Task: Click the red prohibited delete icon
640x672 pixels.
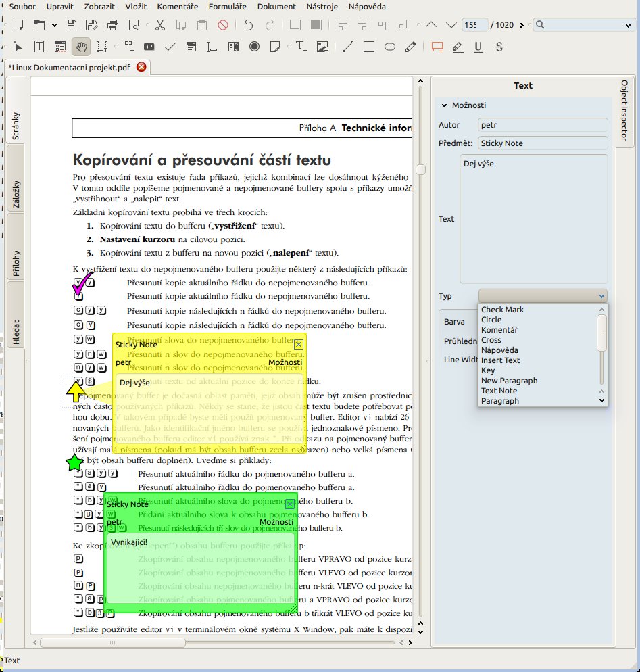Action: tap(223, 25)
